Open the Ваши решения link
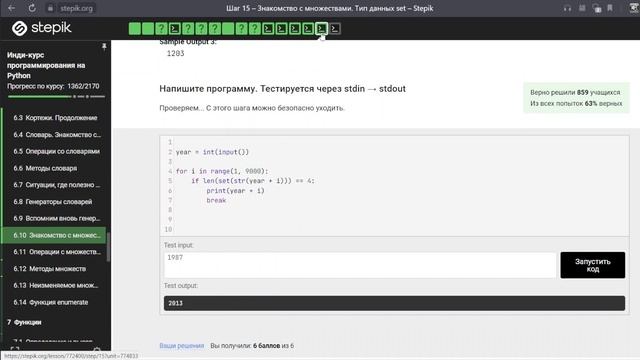The width and height of the screenshot is (640, 360). pyautogui.click(x=182, y=345)
